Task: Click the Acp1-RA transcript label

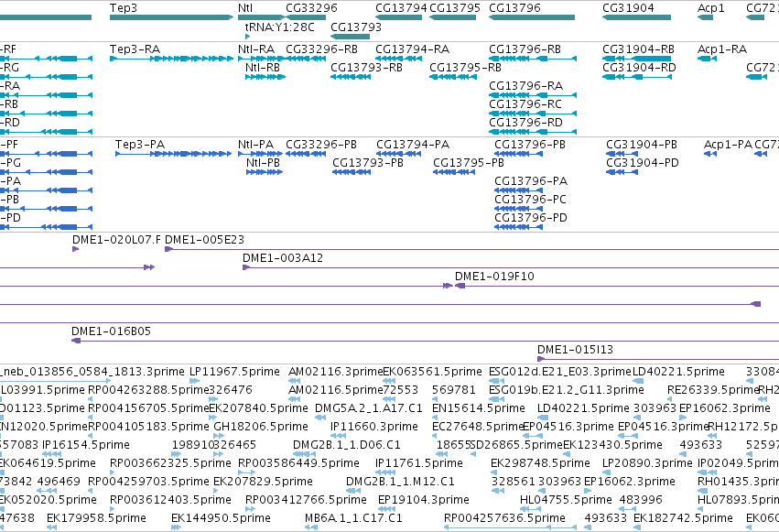Action: pos(722,49)
